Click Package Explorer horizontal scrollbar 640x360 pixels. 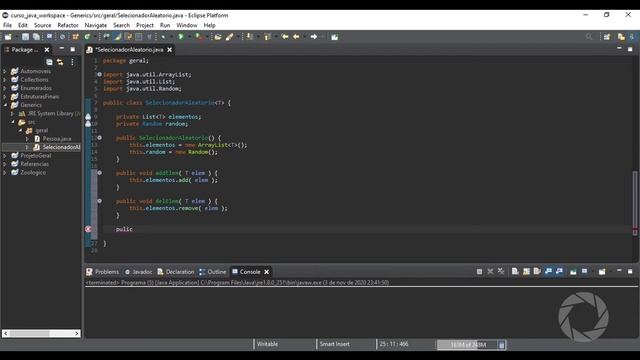(x=41, y=333)
